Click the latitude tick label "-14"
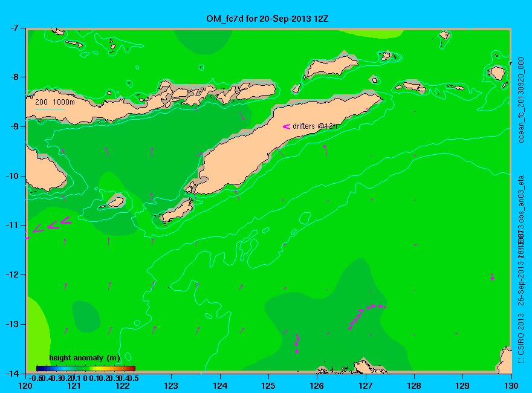 pos(12,373)
